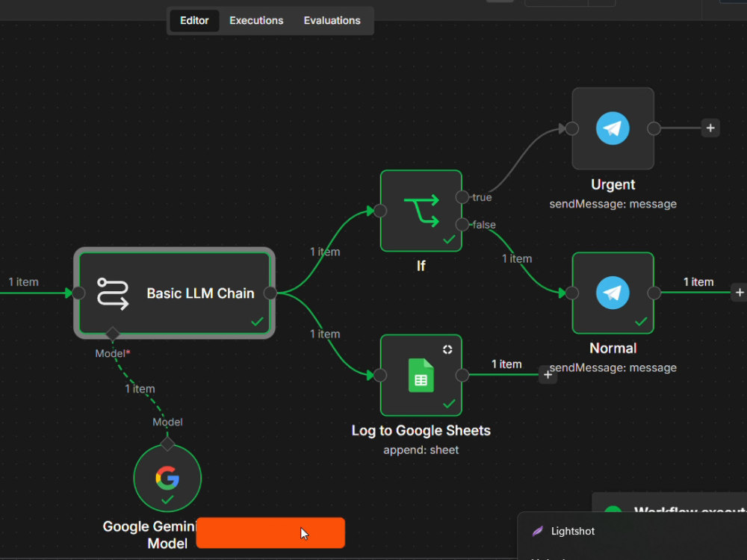The height and width of the screenshot is (560, 747).
Task: Add node after Urgent output
Action: tap(710, 128)
